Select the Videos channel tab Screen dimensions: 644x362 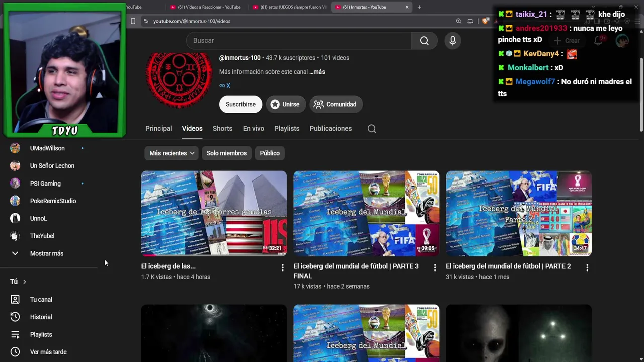point(192,129)
